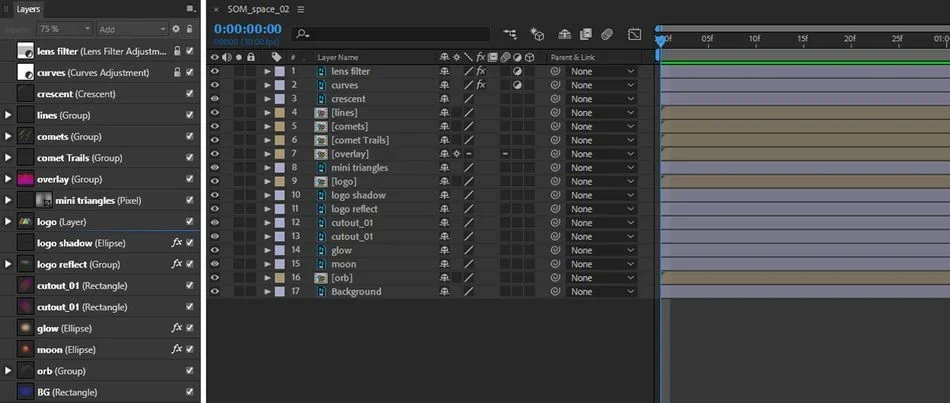Click the current timecode 0:00:00:00

tap(247, 29)
